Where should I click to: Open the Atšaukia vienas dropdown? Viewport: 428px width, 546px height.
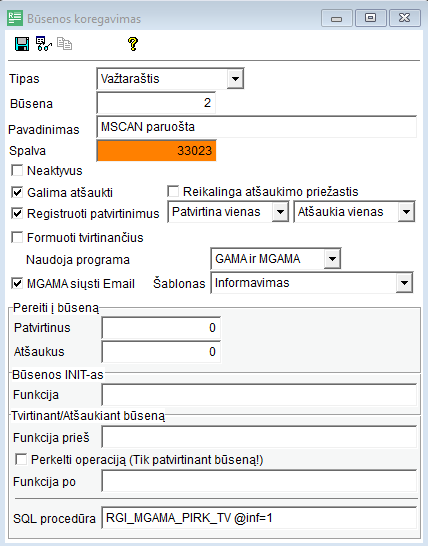pos(406,212)
